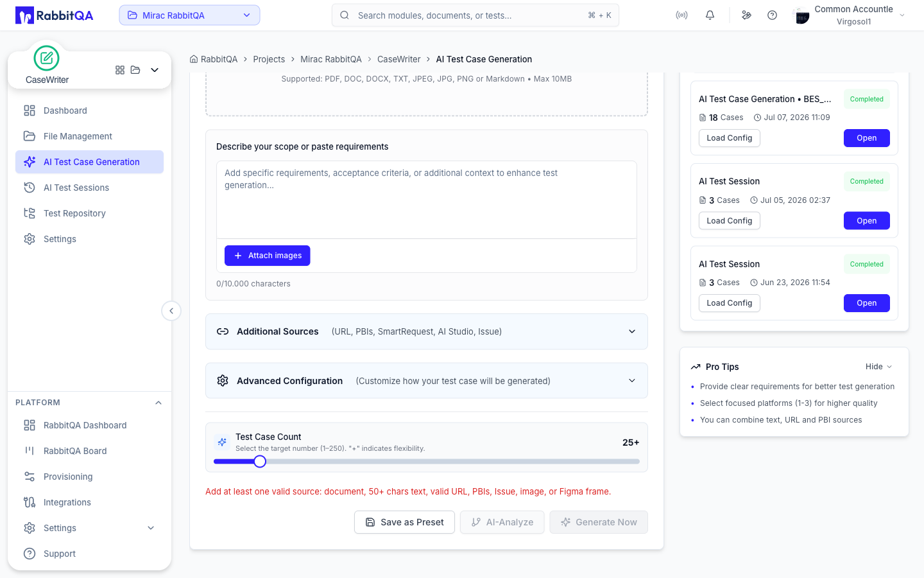
Task: Expand the Platform Settings submenu chevron
Action: tap(151, 528)
